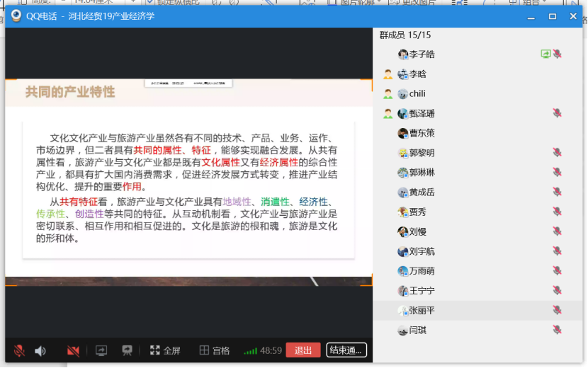Select member 曹东策 in the list
The width and height of the screenshot is (588, 368).
coord(422,133)
